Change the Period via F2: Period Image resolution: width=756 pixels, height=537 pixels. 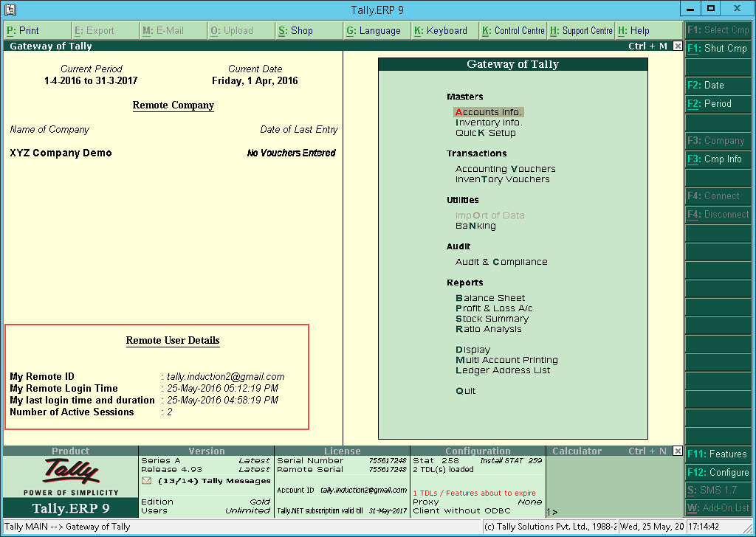(x=717, y=103)
